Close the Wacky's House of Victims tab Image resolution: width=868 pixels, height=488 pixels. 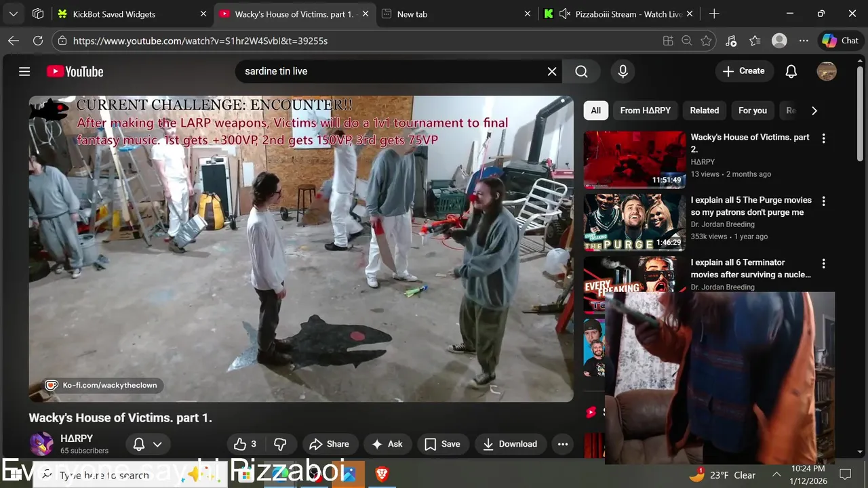366,14
